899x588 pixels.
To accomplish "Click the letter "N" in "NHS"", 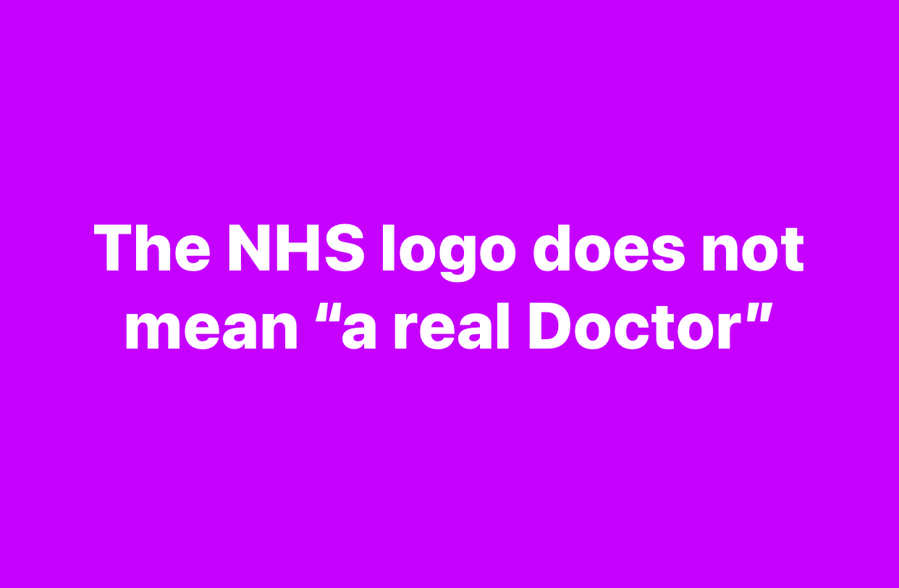I will [x=250, y=248].
